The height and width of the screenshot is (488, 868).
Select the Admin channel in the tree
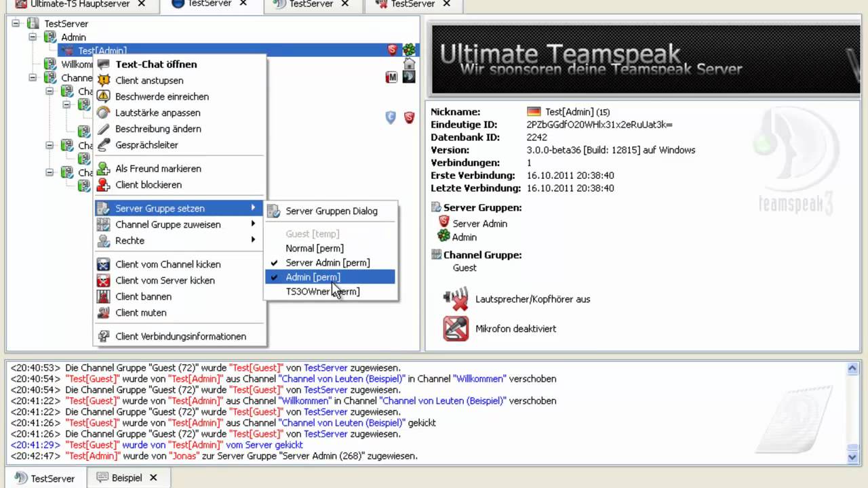tap(73, 37)
